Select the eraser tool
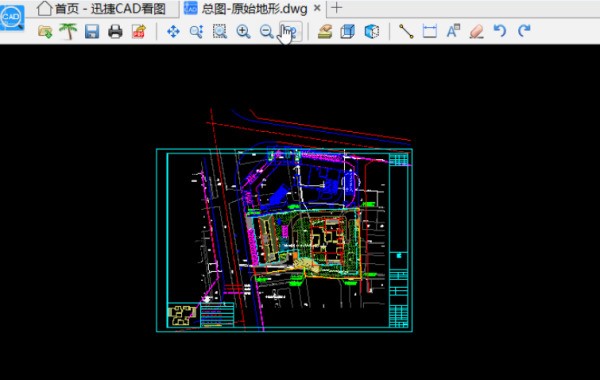Image resolution: width=600 pixels, height=380 pixels. click(476, 31)
